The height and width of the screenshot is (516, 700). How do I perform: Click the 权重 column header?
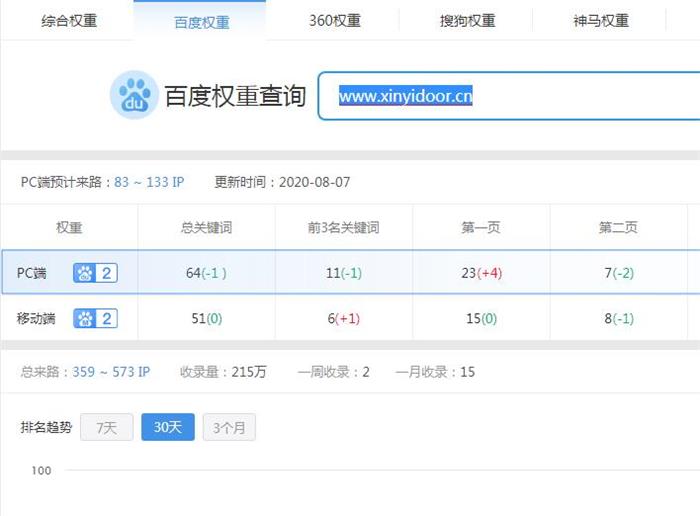pos(69,228)
